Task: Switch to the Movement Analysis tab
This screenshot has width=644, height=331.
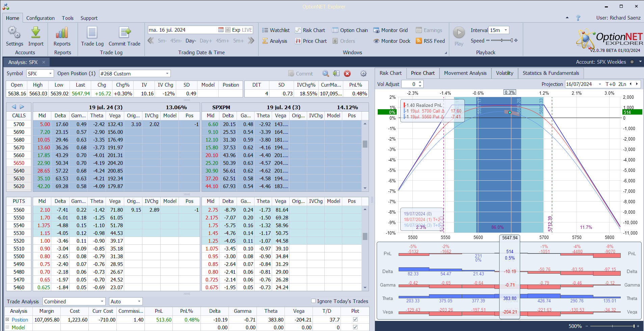Action: tap(465, 73)
